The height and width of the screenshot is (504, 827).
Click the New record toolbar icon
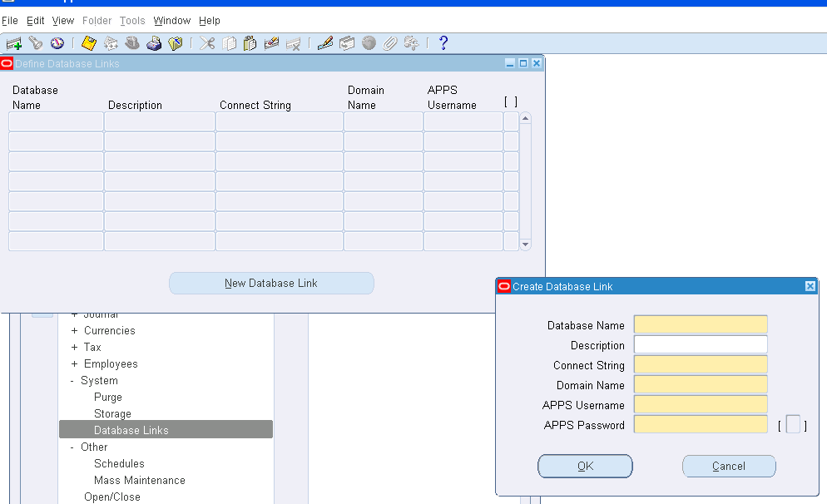13,43
